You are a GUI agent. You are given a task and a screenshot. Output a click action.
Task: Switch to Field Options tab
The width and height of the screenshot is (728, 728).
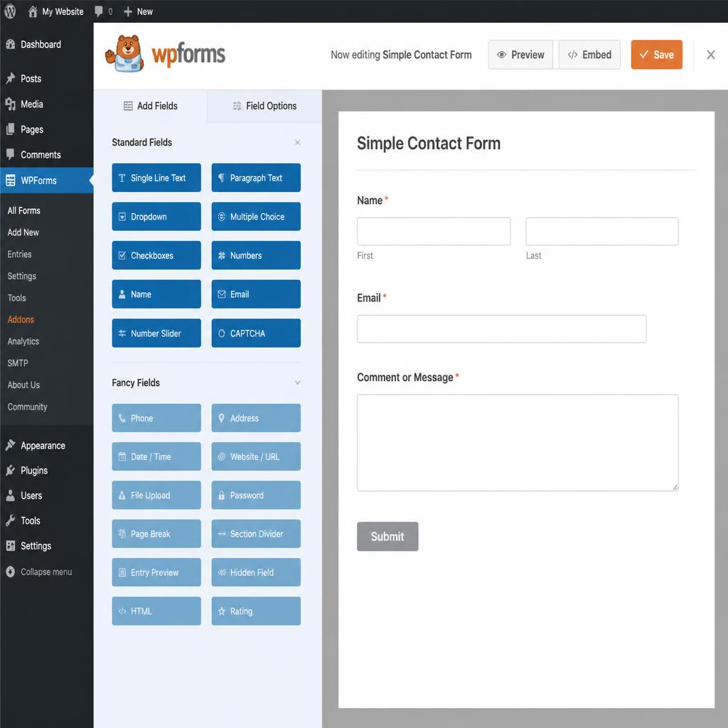point(264,106)
